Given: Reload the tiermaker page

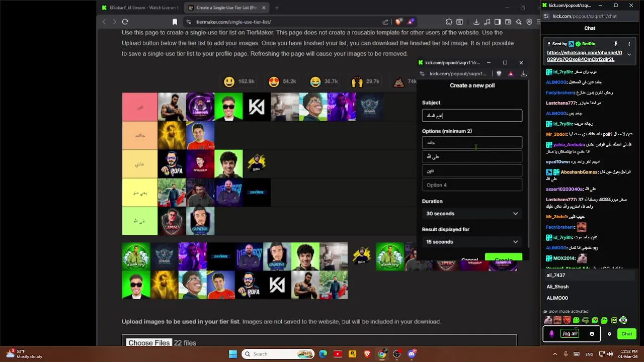Looking at the screenshot, I should tap(125, 22).
